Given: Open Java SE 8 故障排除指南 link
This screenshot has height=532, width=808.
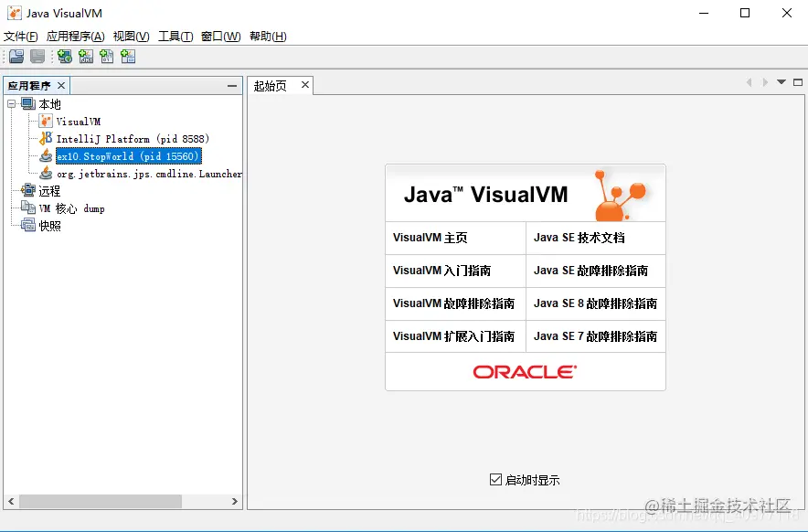Looking at the screenshot, I should 595,303.
